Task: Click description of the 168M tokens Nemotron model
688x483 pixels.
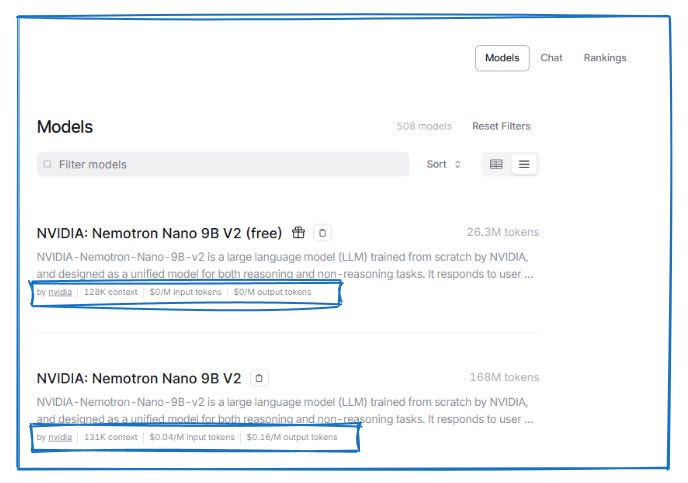Action: click(285, 411)
